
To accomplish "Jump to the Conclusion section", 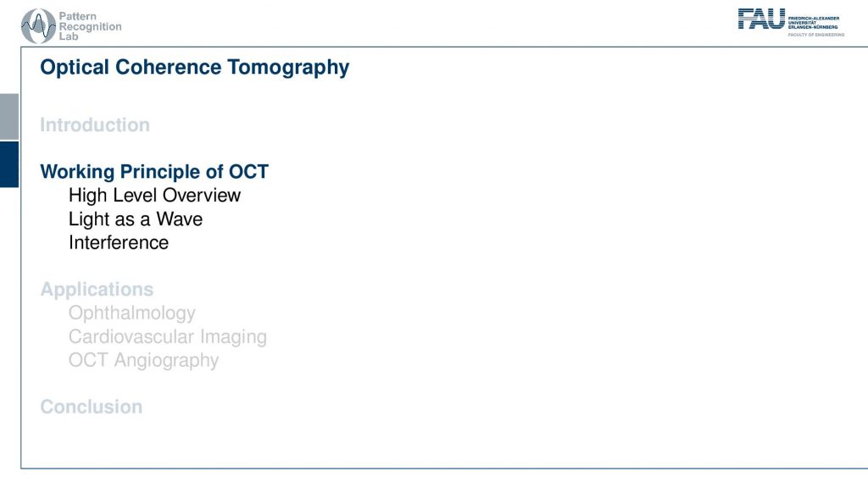I will coord(92,407).
